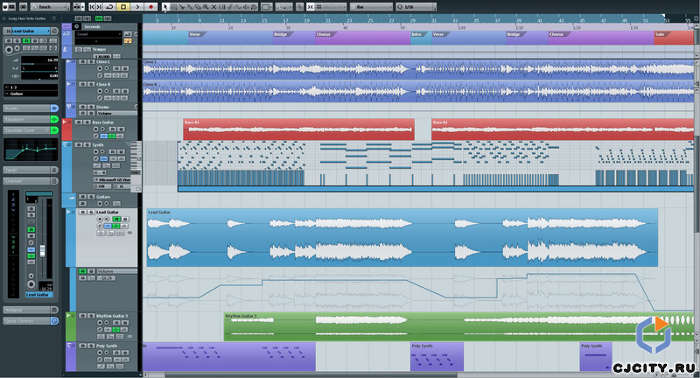The height and width of the screenshot is (378, 700).
Task: Click the EQ curve display in inspector
Action: tap(31, 150)
